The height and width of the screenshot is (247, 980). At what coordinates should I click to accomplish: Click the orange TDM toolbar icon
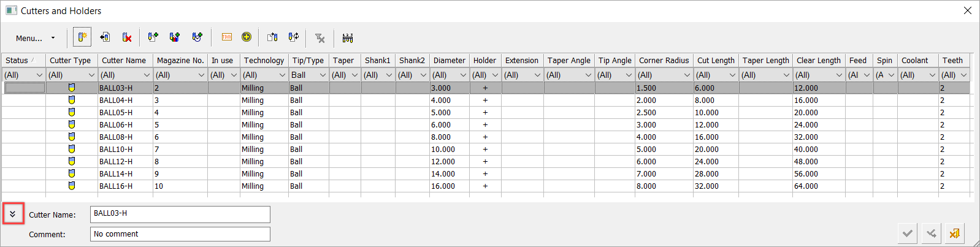click(226, 37)
